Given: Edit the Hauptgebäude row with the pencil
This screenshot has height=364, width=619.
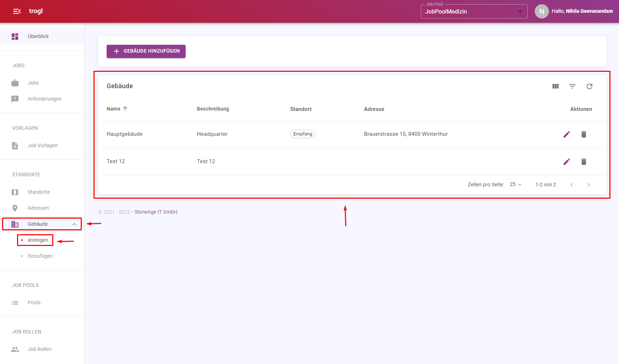Looking at the screenshot, I should [x=567, y=134].
